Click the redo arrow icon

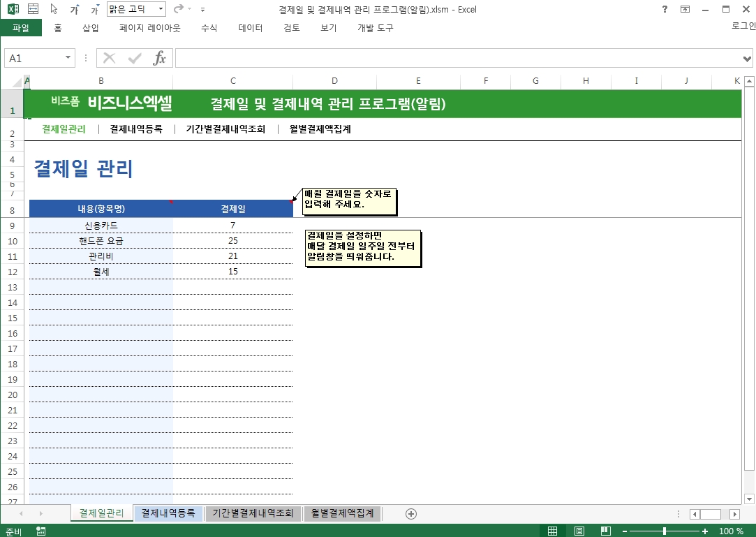coord(179,8)
